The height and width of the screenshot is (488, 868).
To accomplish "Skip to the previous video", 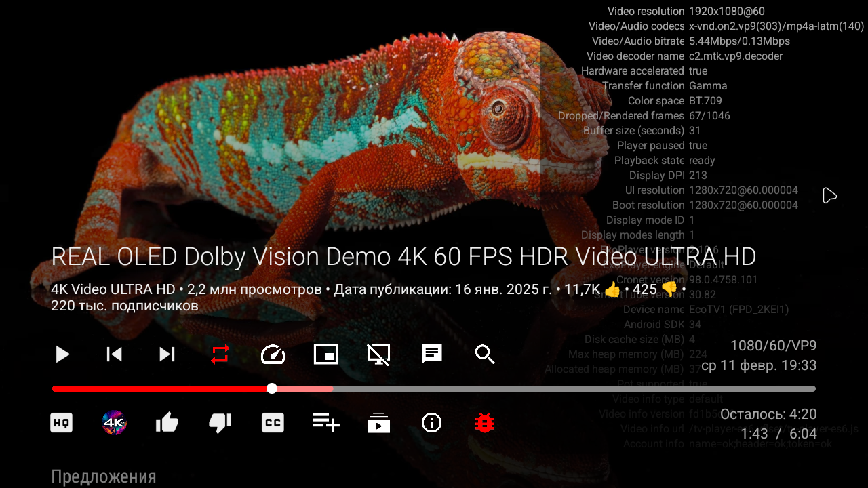I will pyautogui.click(x=114, y=354).
